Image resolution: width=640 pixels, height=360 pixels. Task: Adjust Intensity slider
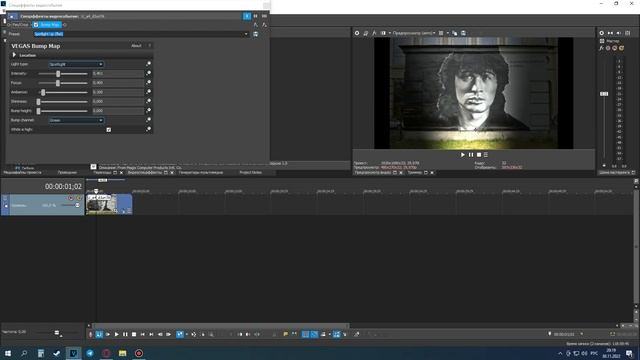coord(58,73)
